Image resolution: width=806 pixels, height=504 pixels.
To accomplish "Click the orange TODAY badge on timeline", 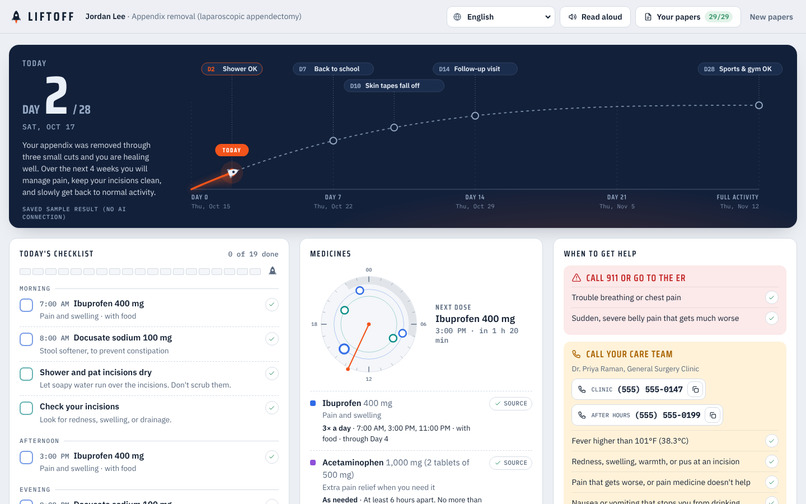I will [x=232, y=150].
